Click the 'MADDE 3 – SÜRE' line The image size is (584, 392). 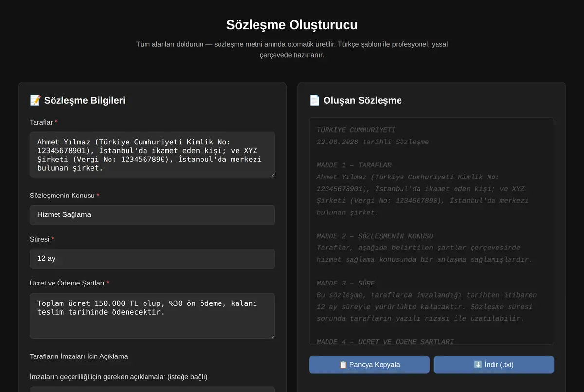pyautogui.click(x=346, y=284)
